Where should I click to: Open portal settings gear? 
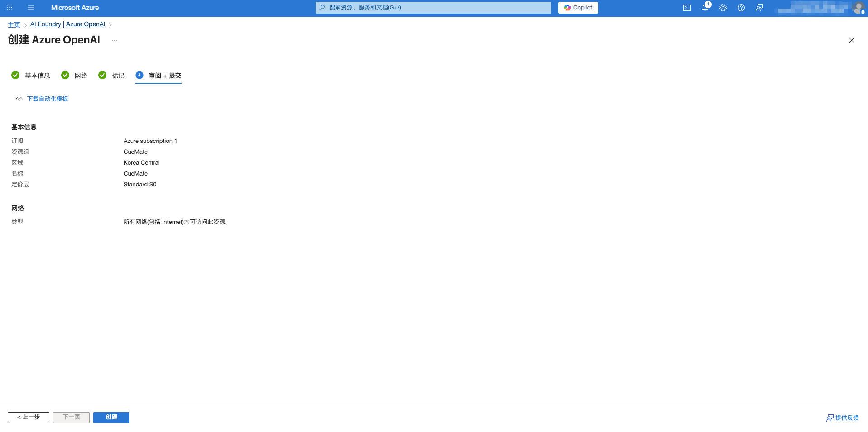click(723, 8)
